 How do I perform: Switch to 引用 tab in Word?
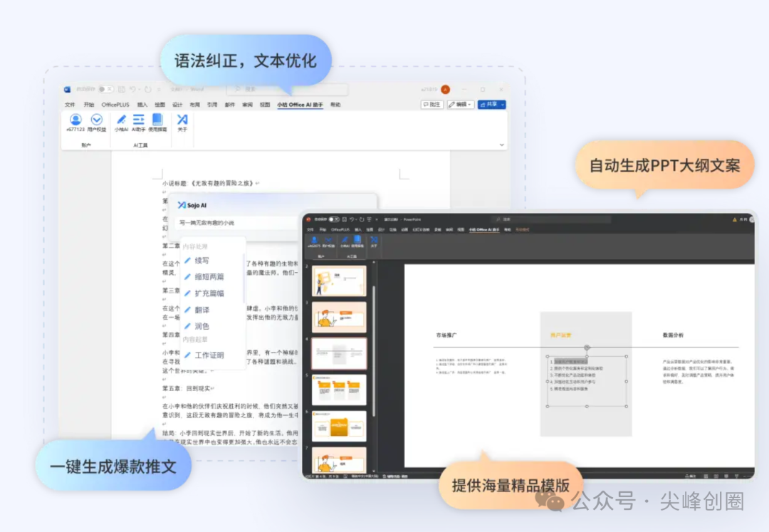[212, 105]
